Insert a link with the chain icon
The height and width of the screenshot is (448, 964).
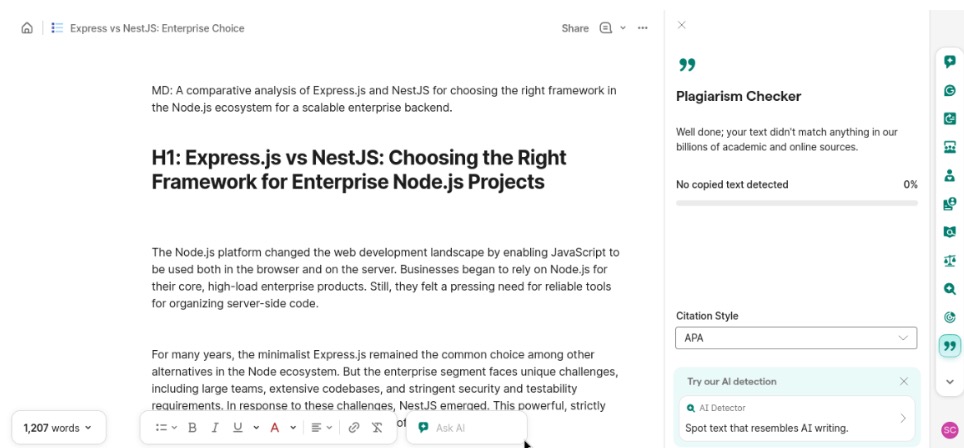[x=354, y=428]
